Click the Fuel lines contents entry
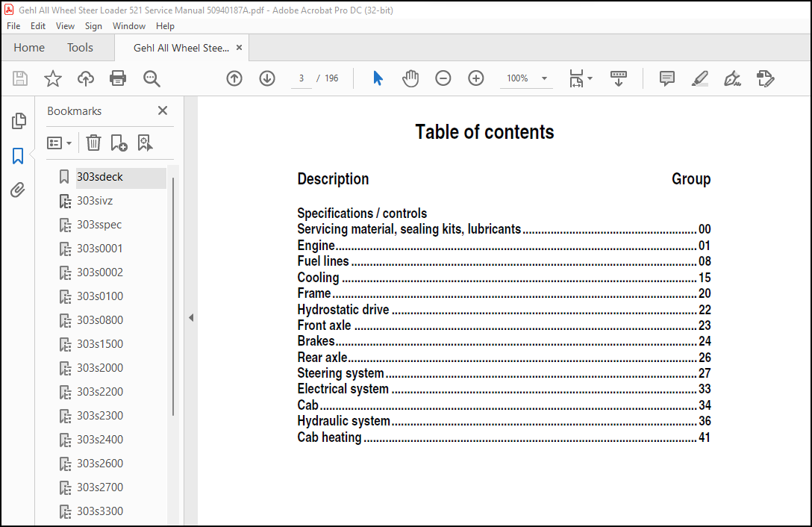This screenshot has width=812, height=527. coord(504,261)
